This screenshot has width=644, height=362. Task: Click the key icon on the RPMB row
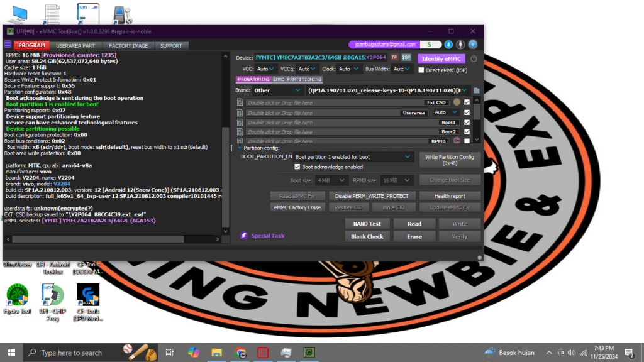click(x=457, y=141)
